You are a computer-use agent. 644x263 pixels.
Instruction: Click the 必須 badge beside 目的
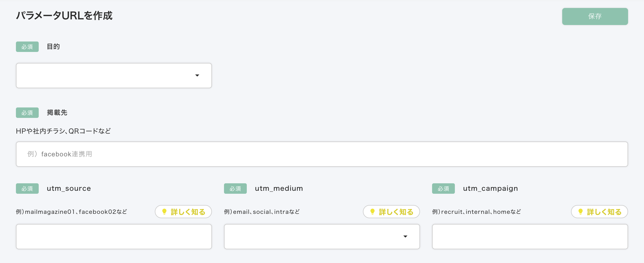[x=27, y=47]
